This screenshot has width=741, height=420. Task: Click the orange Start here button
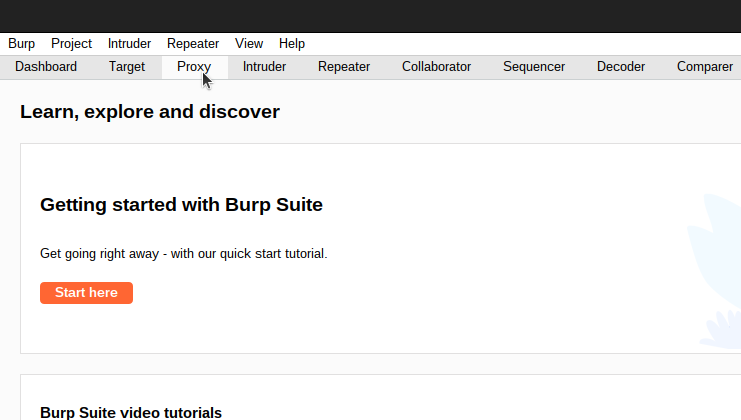86,293
